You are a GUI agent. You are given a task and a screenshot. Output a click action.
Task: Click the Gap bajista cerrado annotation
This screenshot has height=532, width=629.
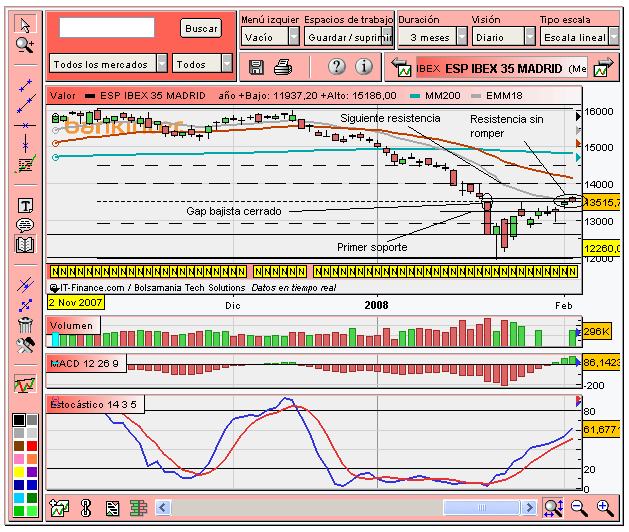[x=234, y=211]
